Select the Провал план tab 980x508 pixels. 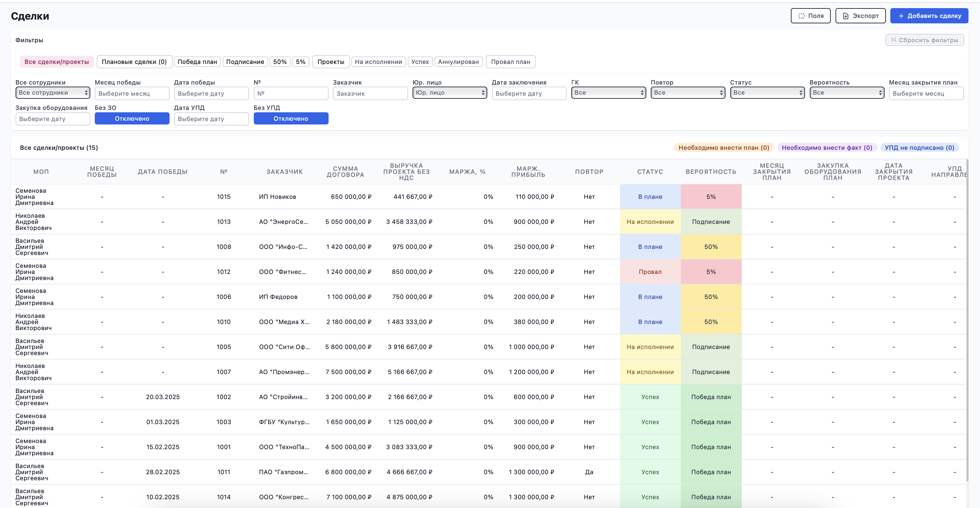[511, 62]
